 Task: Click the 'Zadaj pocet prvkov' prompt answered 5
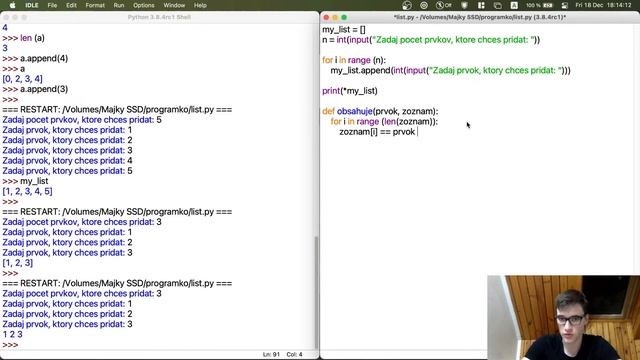pyautogui.click(x=82, y=120)
